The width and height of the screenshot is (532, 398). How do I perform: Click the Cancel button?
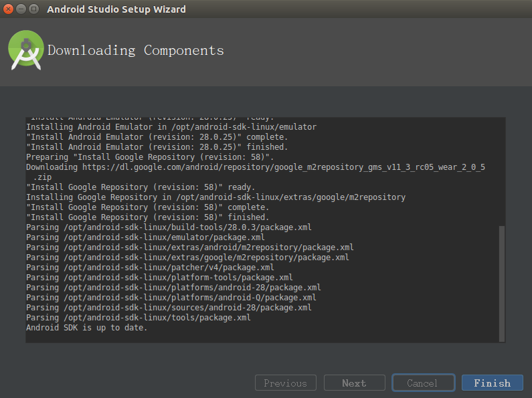click(x=423, y=383)
